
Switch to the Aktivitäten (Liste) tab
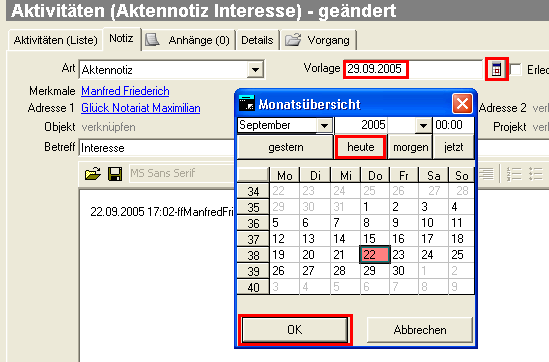55,40
